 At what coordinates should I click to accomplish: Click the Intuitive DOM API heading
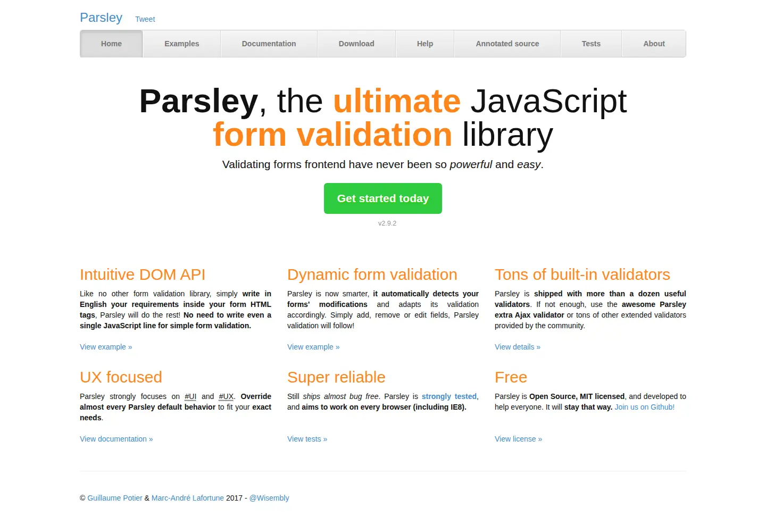tap(143, 275)
